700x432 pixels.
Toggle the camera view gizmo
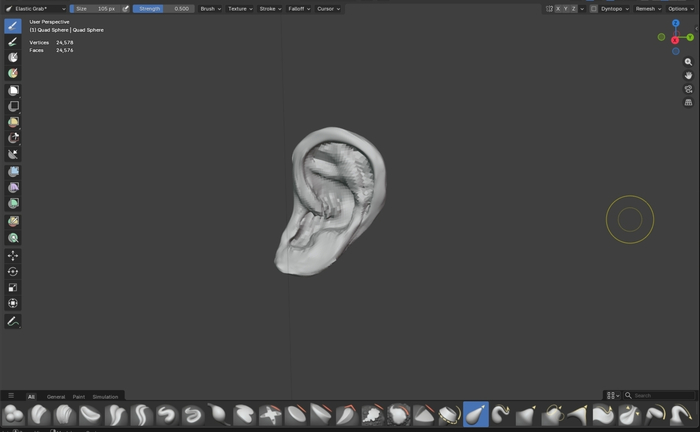click(688, 89)
